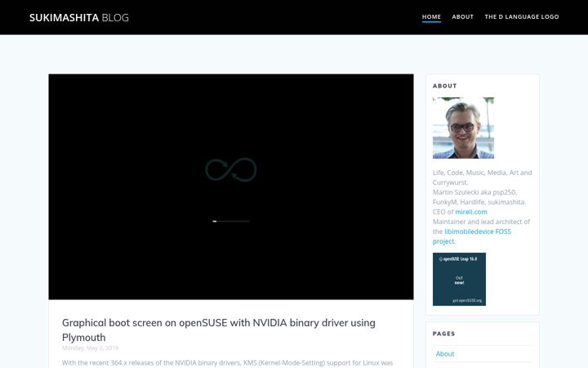
Task: Open the Plymouth boot screen featured image
Action: (x=231, y=186)
